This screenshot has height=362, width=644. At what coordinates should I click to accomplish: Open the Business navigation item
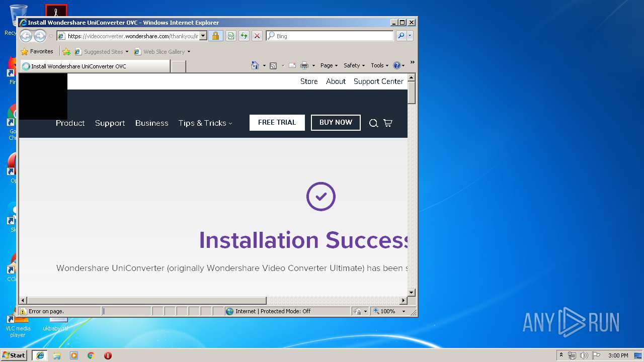tap(152, 123)
